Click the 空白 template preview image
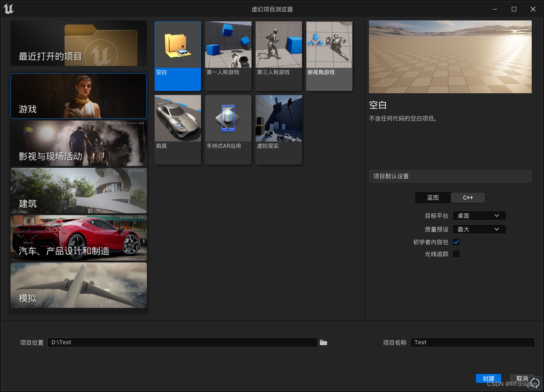This screenshot has width=544, height=392. 177,43
